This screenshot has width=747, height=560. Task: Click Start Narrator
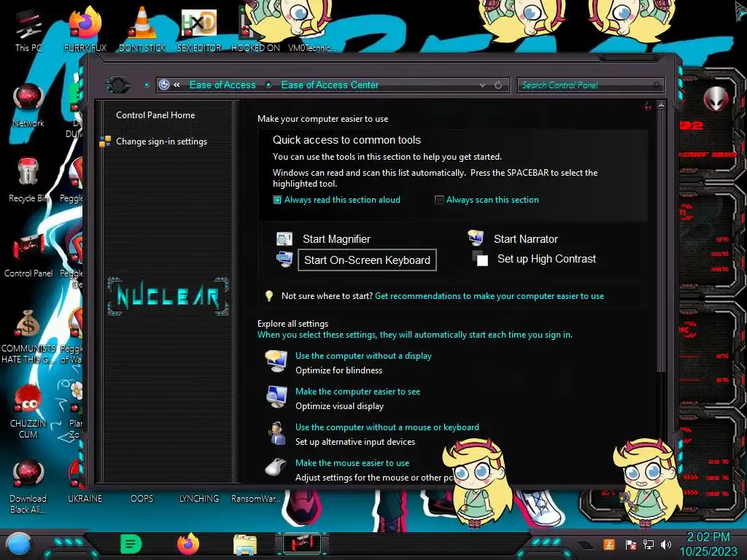(x=525, y=239)
